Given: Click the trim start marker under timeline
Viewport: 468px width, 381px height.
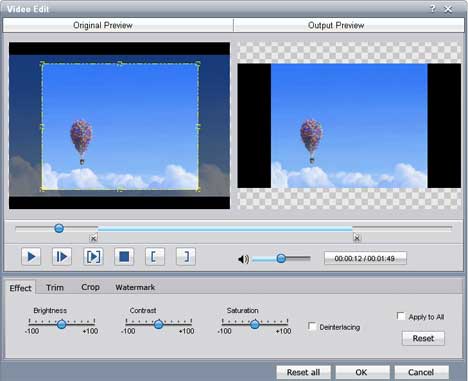Looking at the screenshot, I should [94, 238].
